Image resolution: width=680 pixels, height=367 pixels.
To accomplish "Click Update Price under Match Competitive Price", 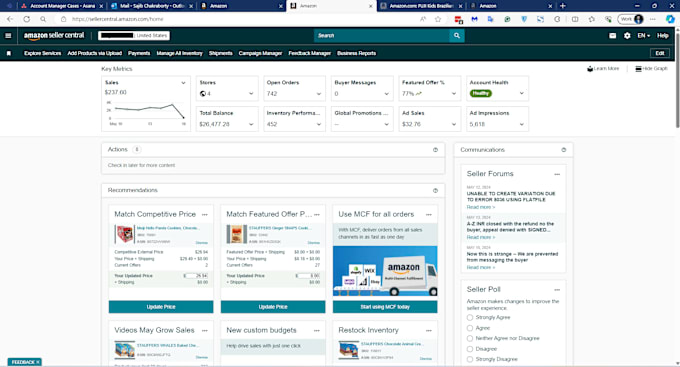I will 161,307.
